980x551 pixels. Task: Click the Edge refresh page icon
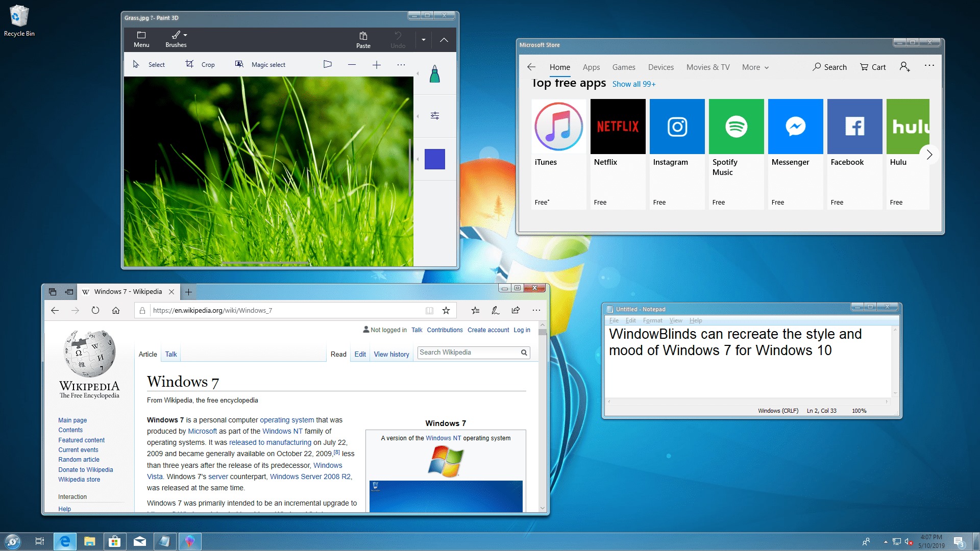pyautogui.click(x=95, y=310)
